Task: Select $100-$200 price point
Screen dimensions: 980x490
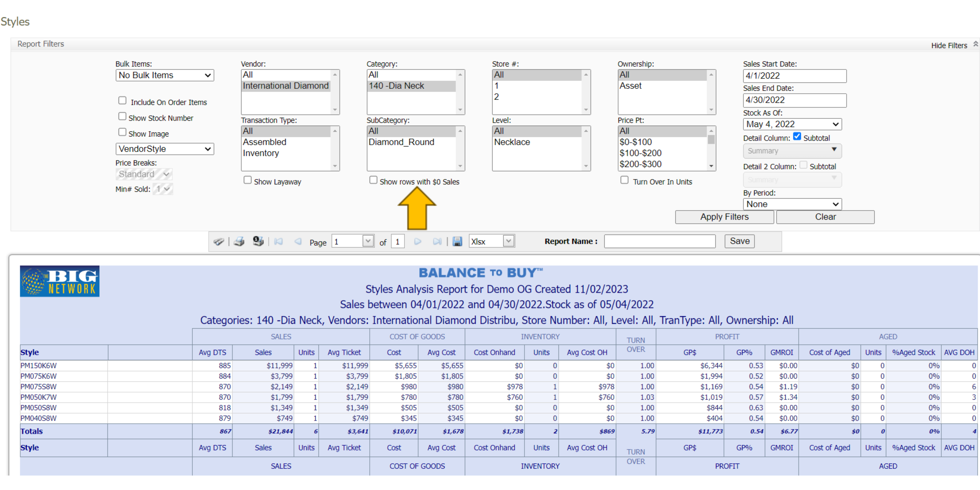Action: pyautogui.click(x=662, y=153)
